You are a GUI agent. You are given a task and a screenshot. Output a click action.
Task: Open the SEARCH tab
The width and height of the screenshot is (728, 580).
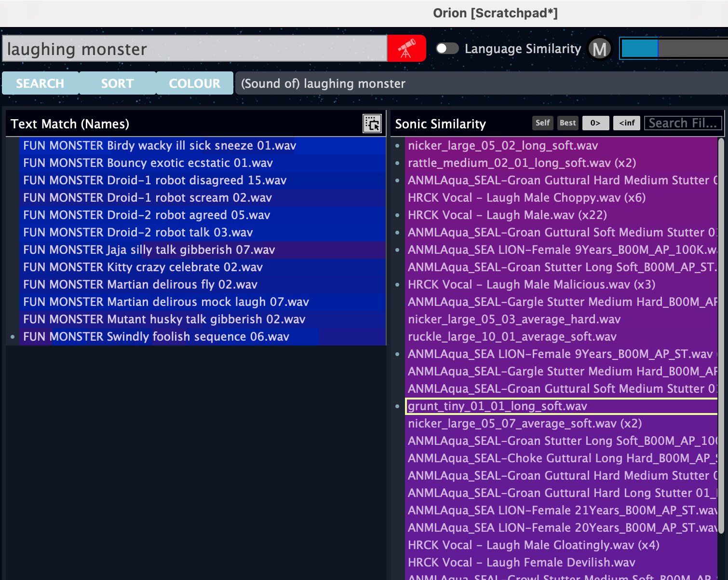tap(40, 83)
